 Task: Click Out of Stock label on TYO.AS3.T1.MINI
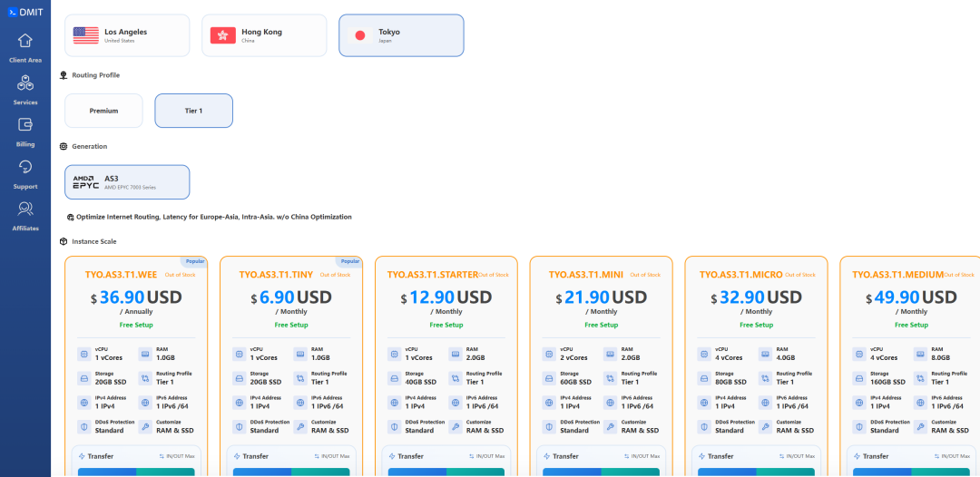[x=646, y=275]
